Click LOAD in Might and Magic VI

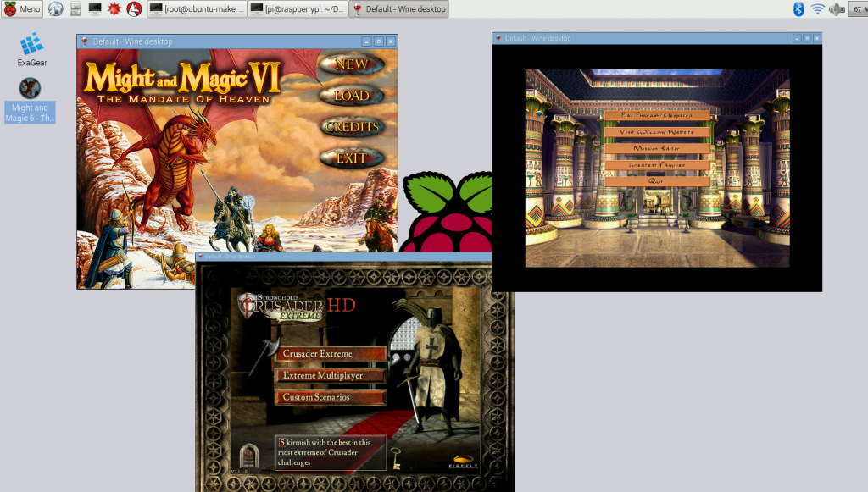[352, 96]
